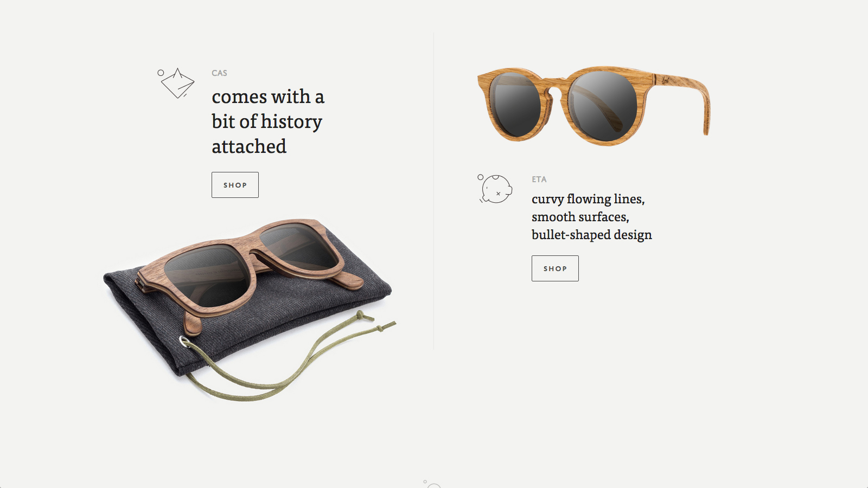Click the small circle beside the CAS icon
The height and width of the screenshot is (488, 868).
161,73
